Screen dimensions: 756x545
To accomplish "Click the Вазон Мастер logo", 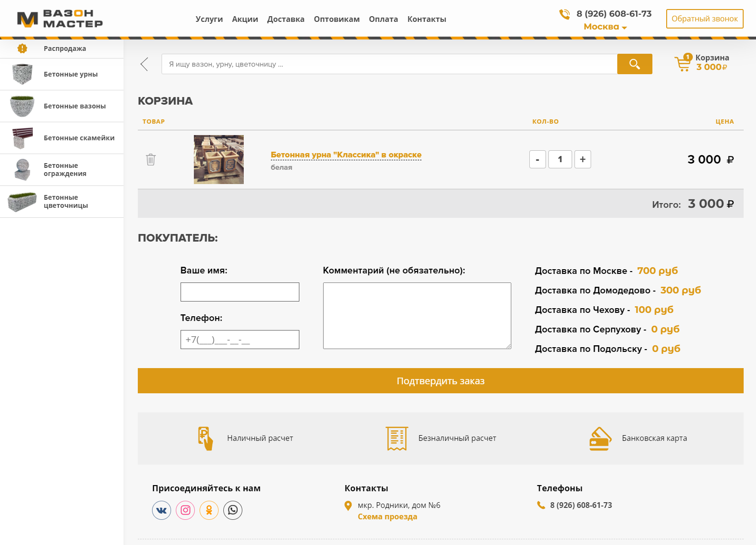I will pyautogui.click(x=60, y=19).
